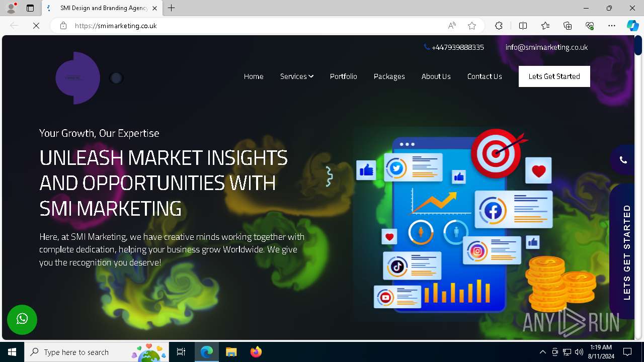Screen dimensions: 644x362
Task: Open the volume control in tray
Action: tap(579, 352)
